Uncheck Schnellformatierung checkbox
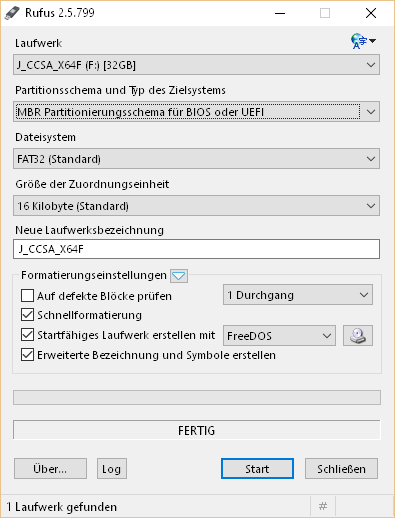Image resolution: width=395 pixels, height=518 pixels. click(x=27, y=315)
